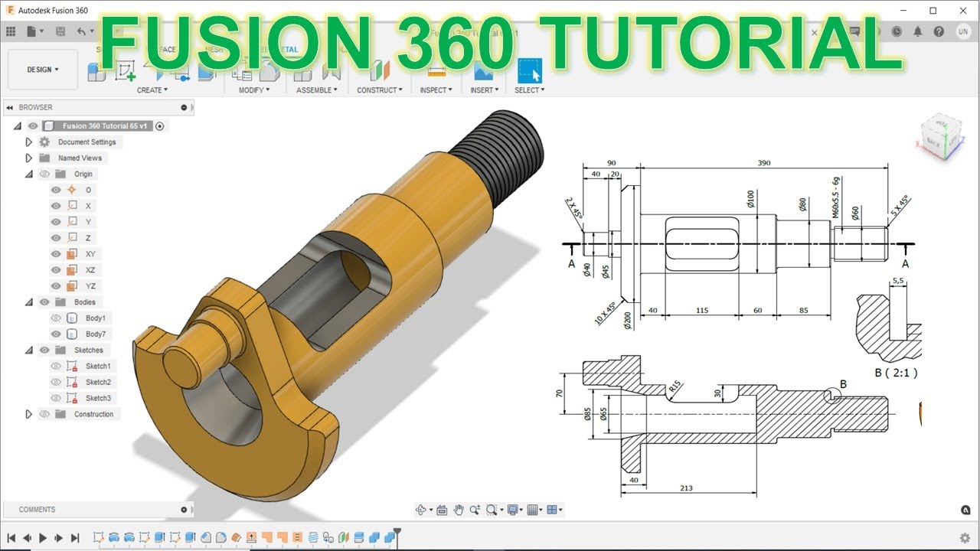
Task: Open the job status clock icon
Action: coord(897,31)
